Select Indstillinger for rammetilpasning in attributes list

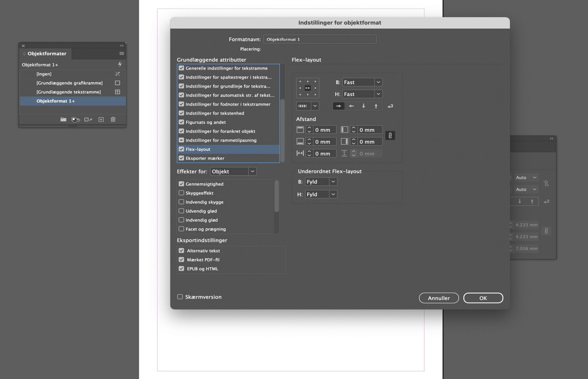tap(221, 140)
